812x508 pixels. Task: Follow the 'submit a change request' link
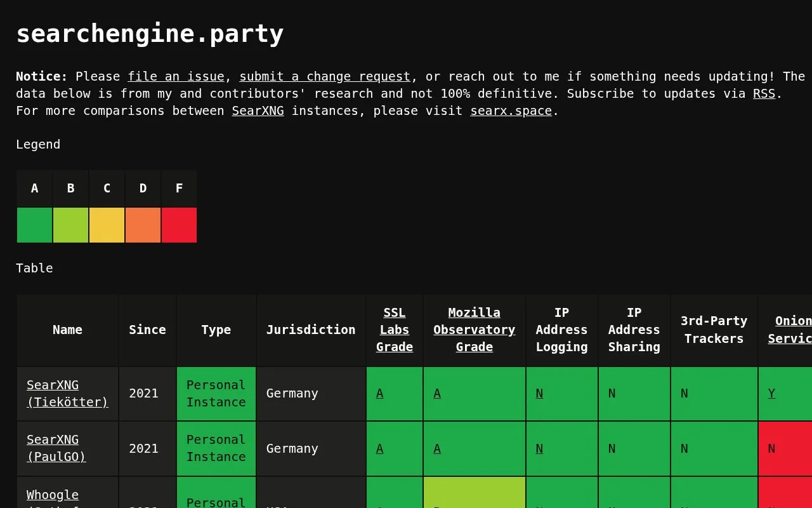coord(325,76)
